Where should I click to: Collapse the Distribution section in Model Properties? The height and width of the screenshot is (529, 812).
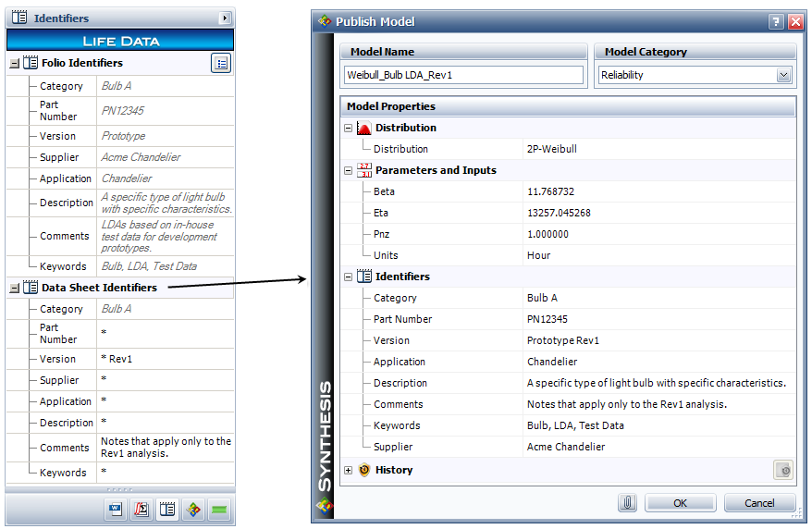[349, 129]
